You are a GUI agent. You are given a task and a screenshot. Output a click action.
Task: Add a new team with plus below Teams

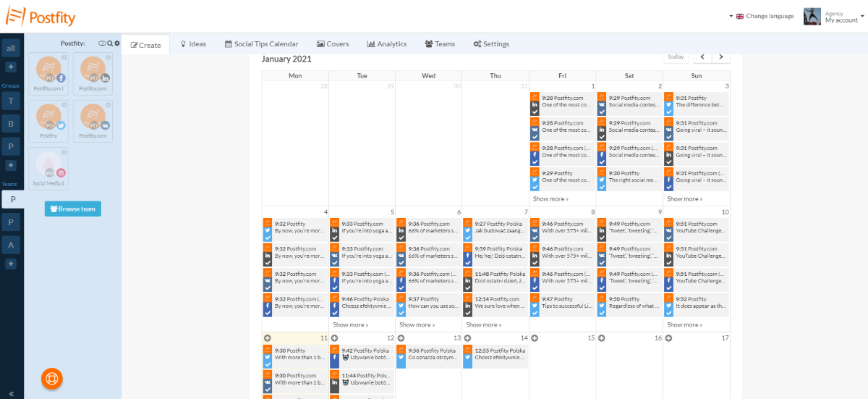11,264
